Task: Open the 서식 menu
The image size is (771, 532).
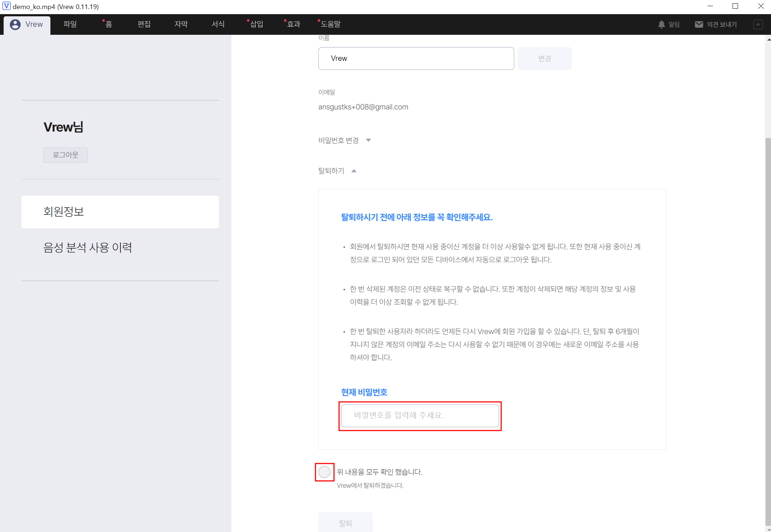Action: (x=218, y=24)
